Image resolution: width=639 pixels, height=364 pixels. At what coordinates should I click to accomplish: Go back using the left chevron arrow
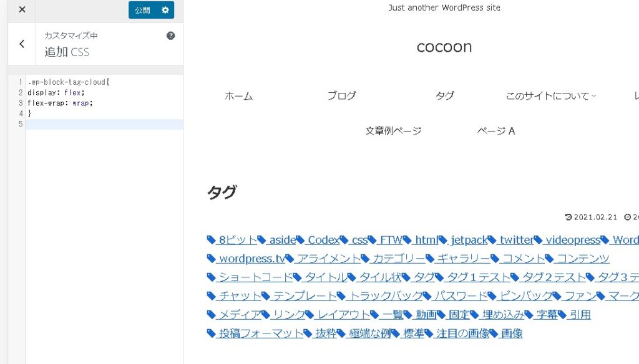pos(22,44)
